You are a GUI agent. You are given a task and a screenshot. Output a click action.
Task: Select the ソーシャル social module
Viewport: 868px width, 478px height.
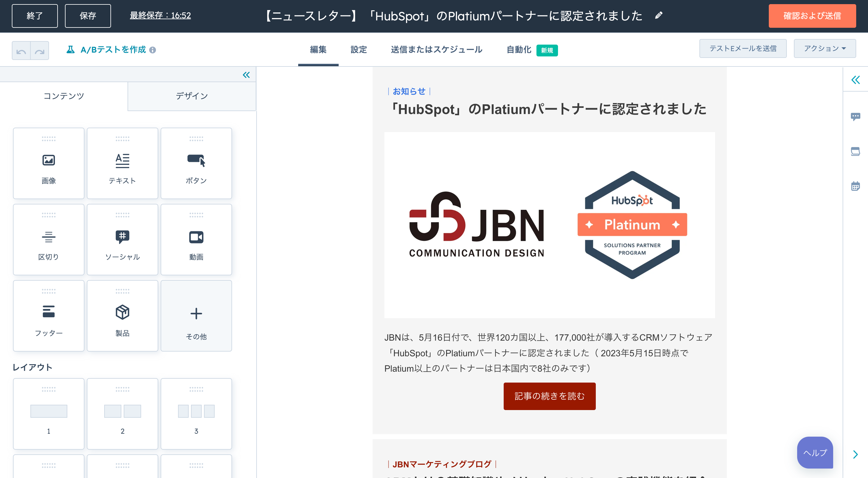pyautogui.click(x=122, y=239)
